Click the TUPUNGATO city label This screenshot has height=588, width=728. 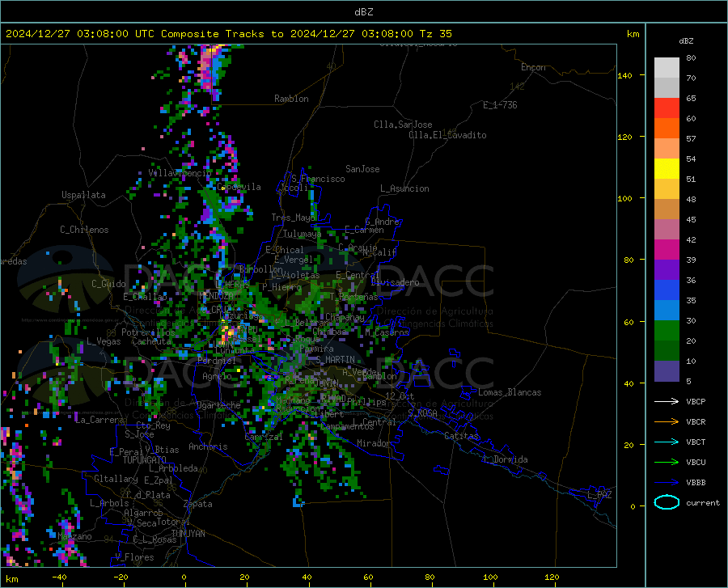pos(145,460)
